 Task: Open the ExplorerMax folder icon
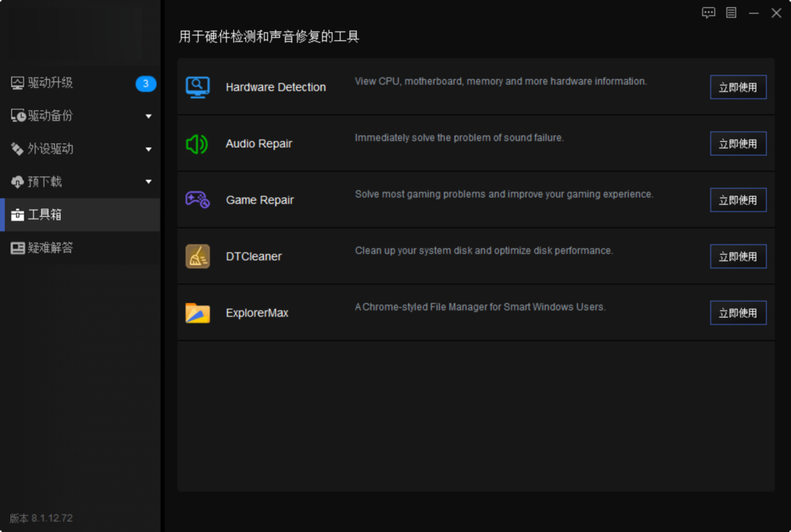(197, 312)
